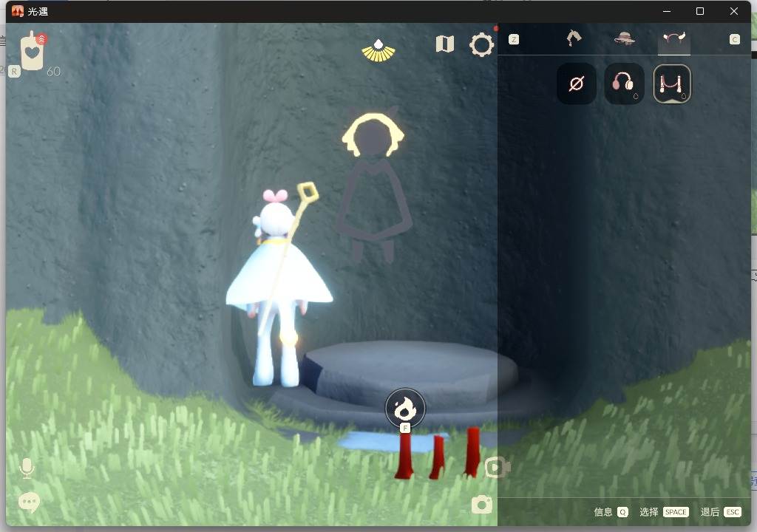Close the 光遇 game window
Viewport: 757px width, 532px height.
coord(734,11)
